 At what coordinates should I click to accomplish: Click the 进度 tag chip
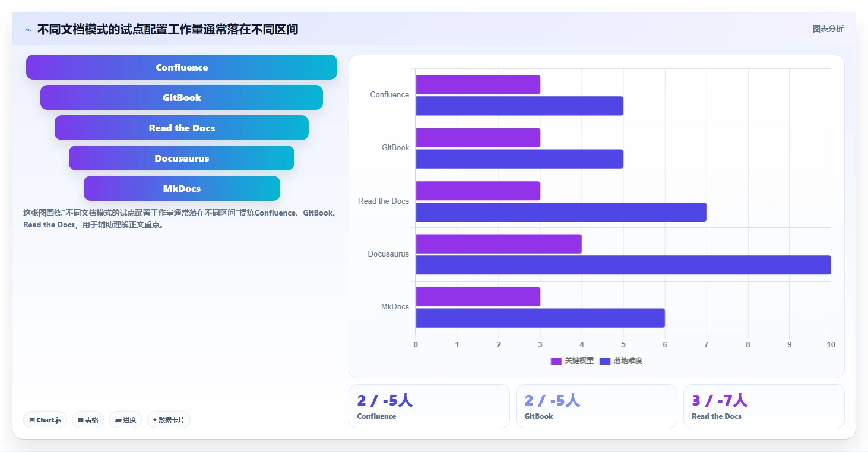125,420
